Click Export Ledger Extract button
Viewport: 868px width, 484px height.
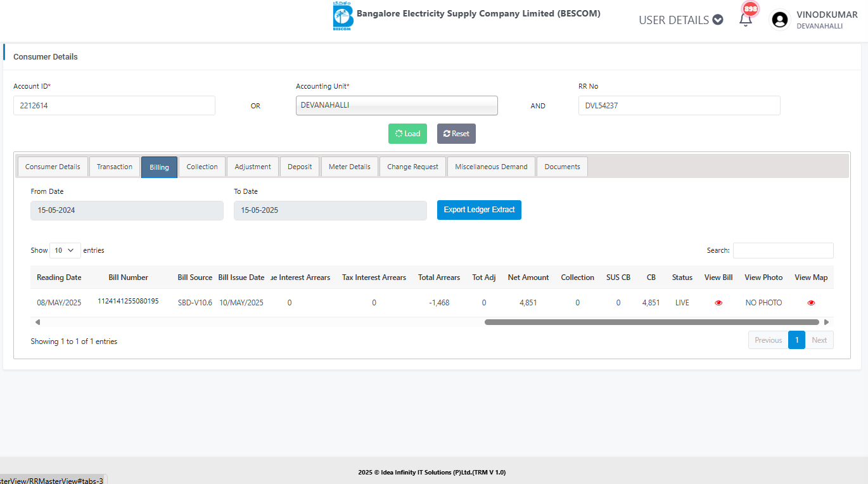point(479,210)
